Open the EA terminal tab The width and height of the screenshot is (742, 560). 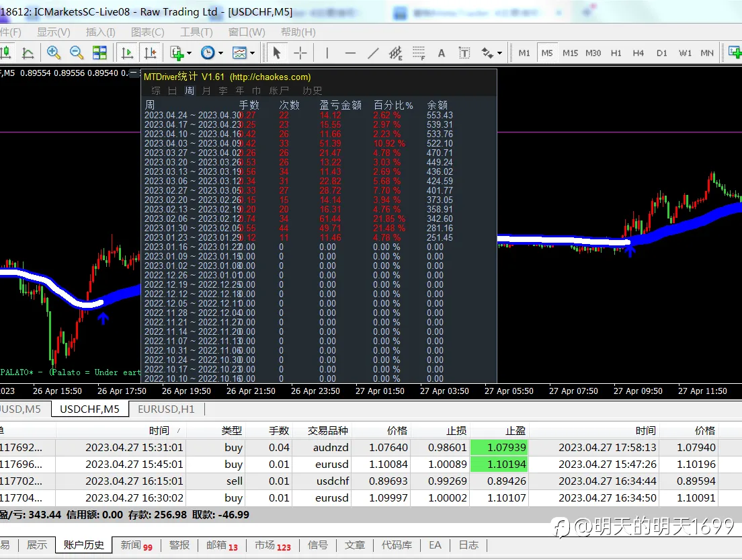436,545
